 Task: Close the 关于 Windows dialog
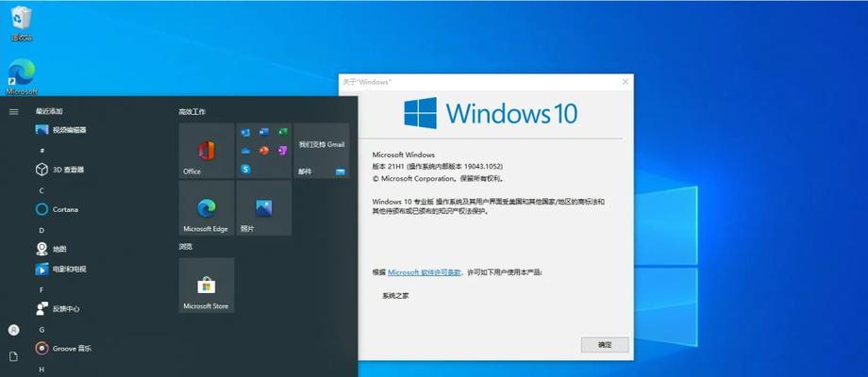(x=625, y=82)
